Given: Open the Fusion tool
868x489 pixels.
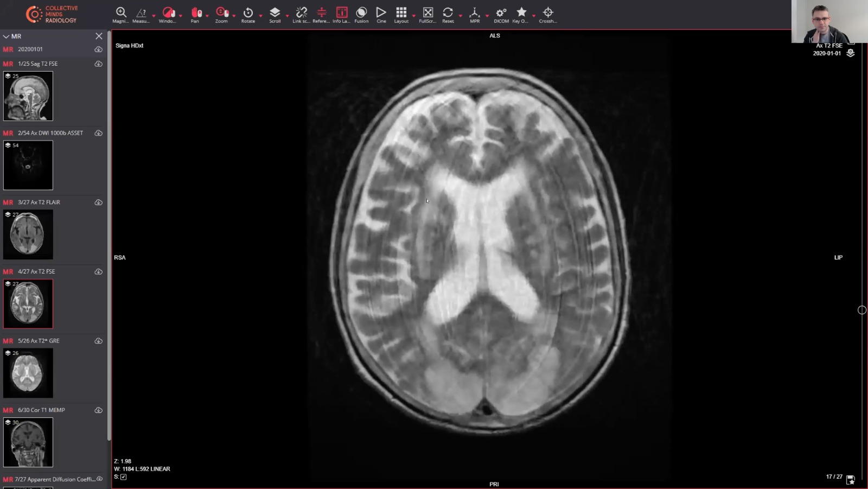Looking at the screenshot, I should 361,13.
